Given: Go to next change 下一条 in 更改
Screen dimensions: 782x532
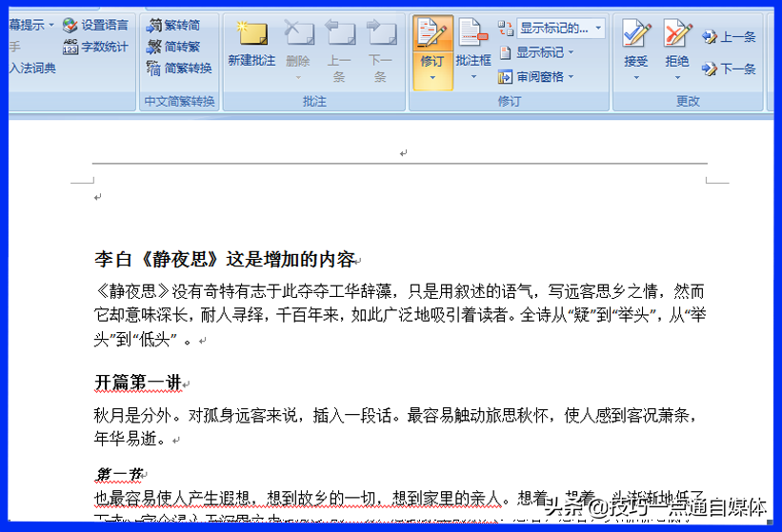Looking at the screenshot, I should [x=729, y=69].
